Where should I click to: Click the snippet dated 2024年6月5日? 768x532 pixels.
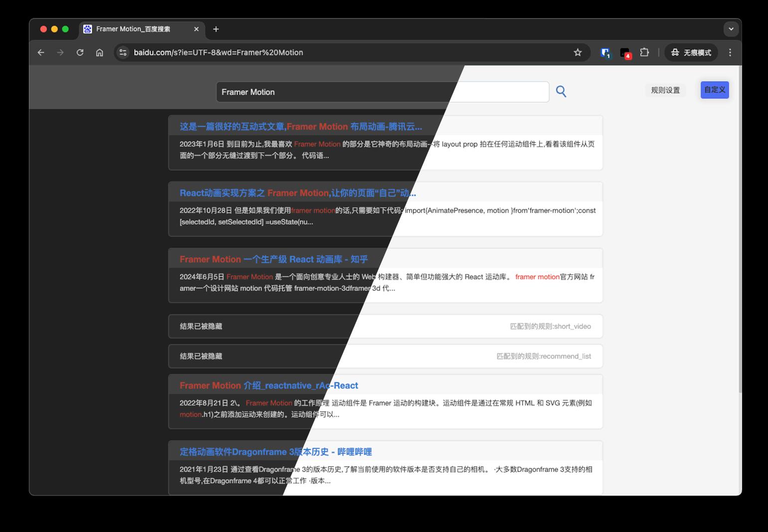point(387,282)
